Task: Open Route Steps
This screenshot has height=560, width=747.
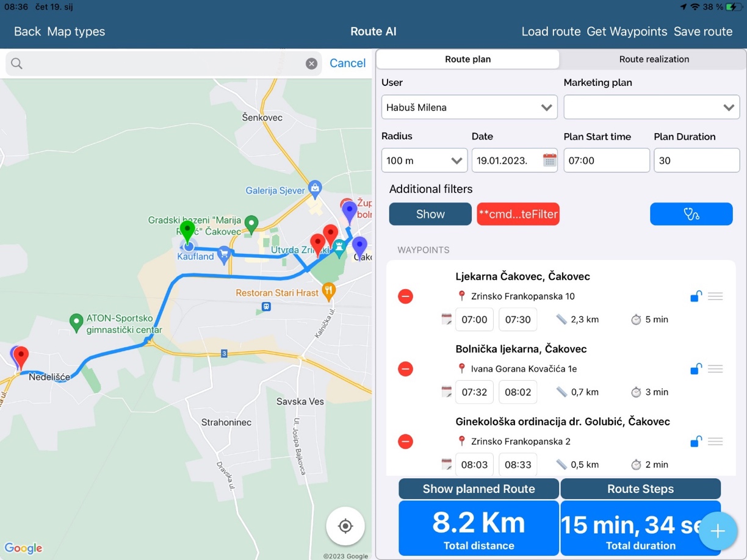Action: [640, 489]
